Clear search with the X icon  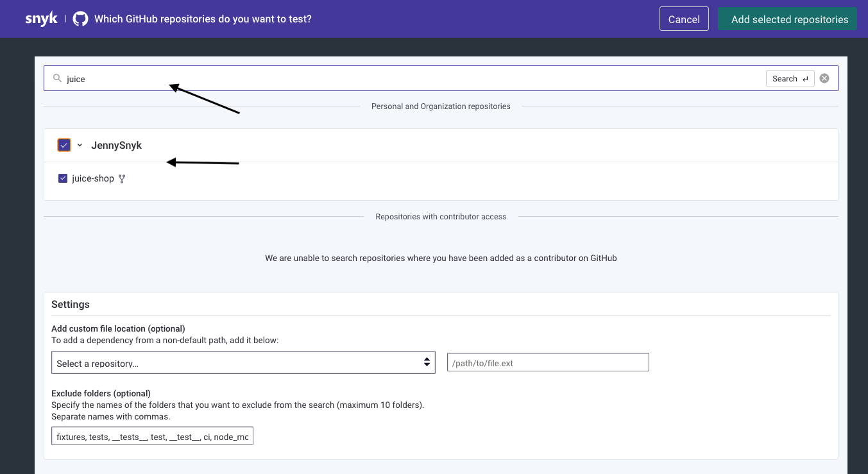(824, 78)
